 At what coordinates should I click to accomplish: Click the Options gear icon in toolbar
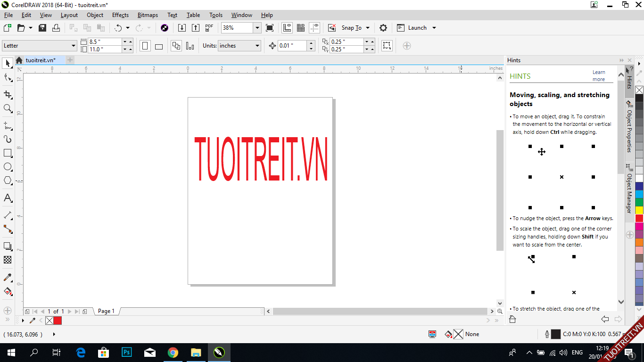tap(383, 28)
